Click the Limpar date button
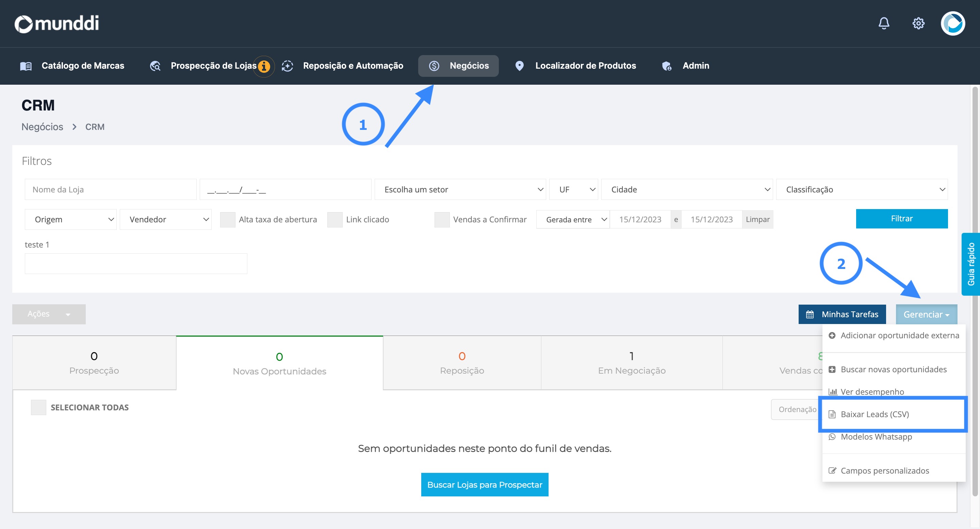 tap(757, 219)
